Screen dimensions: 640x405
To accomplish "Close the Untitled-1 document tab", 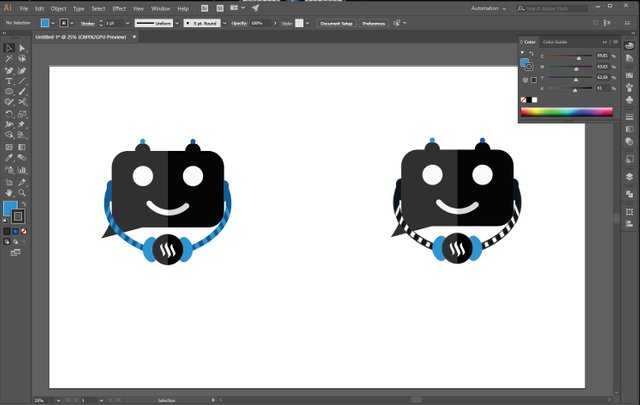I will click(x=134, y=37).
